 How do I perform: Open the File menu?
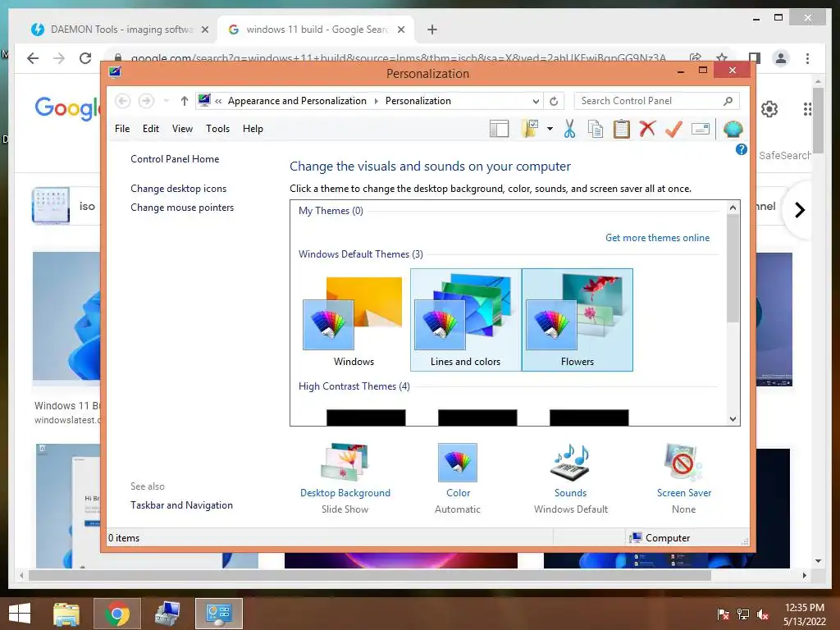point(122,129)
